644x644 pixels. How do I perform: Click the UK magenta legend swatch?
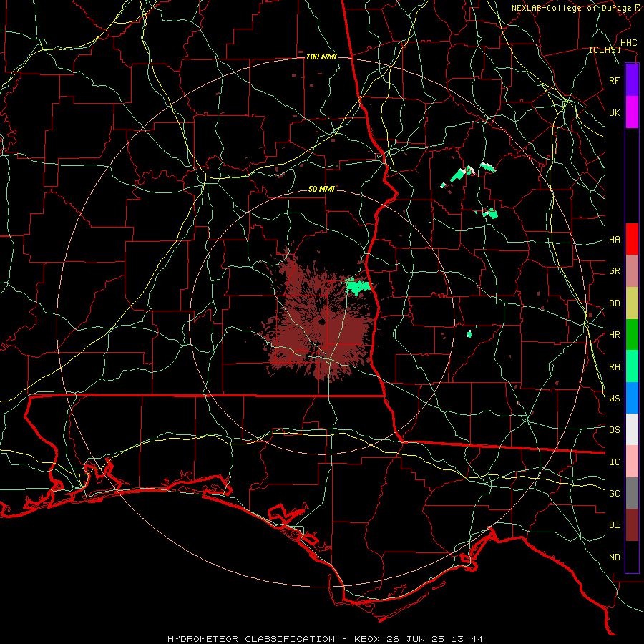pyautogui.click(x=632, y=112)
